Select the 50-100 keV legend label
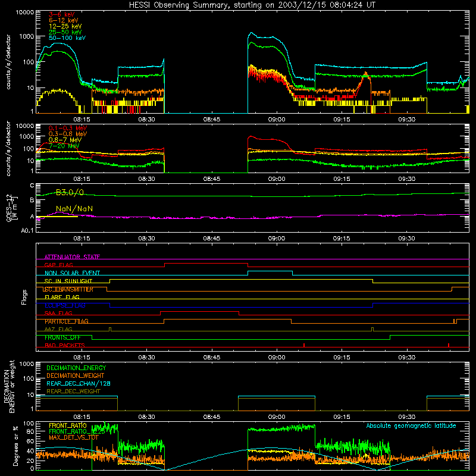The image size is (476, 476). 67,38
